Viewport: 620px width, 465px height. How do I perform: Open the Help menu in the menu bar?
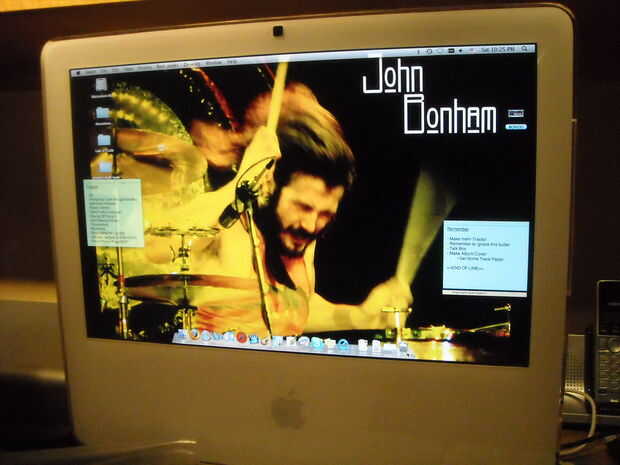232,62
